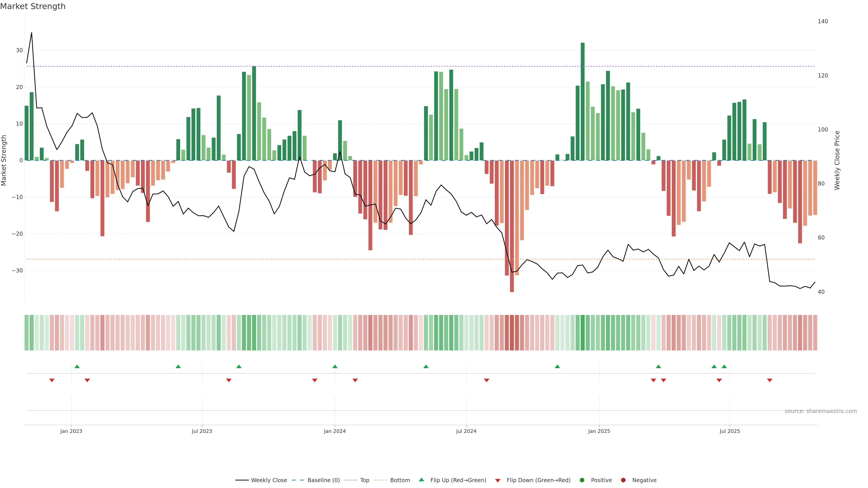Click the rightmost green flip-up triangle
868x488 pixels.
pyautogui.click(x=724, y=366)
